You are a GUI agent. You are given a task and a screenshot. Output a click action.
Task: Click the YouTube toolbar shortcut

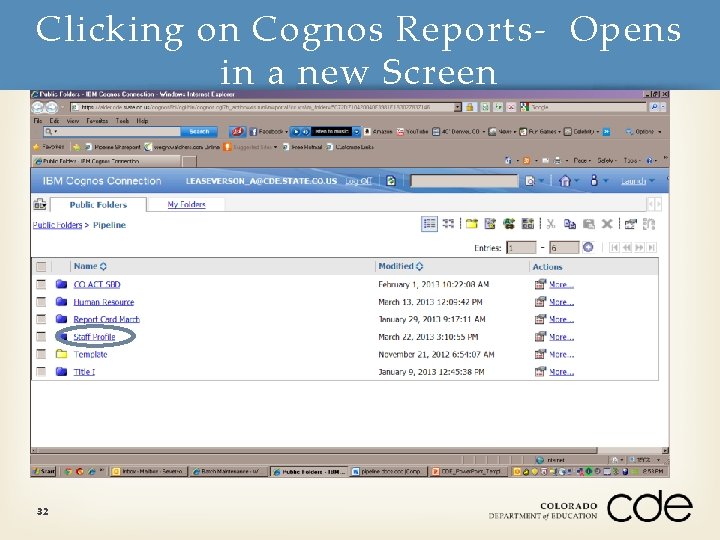coord(412,132)
